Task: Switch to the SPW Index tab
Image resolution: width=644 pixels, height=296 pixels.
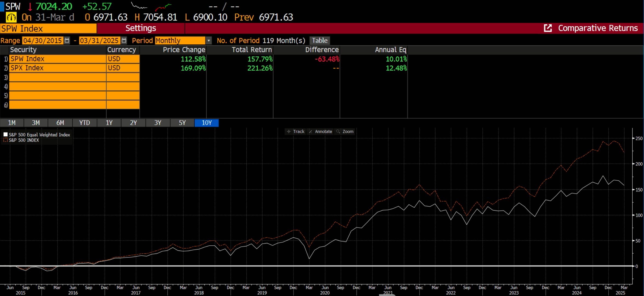Action: [49, 28]
